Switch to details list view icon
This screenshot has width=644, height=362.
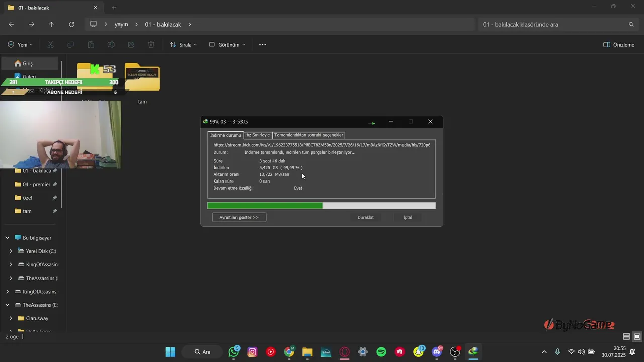(x=626, y=337)
